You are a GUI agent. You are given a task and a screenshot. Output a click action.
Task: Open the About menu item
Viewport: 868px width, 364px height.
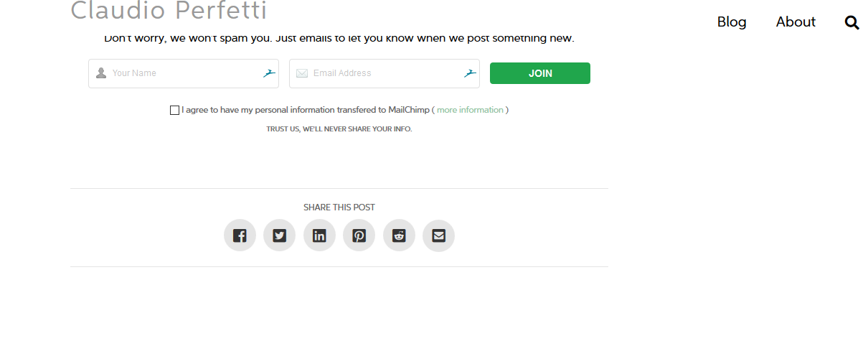tap(796, 22)
